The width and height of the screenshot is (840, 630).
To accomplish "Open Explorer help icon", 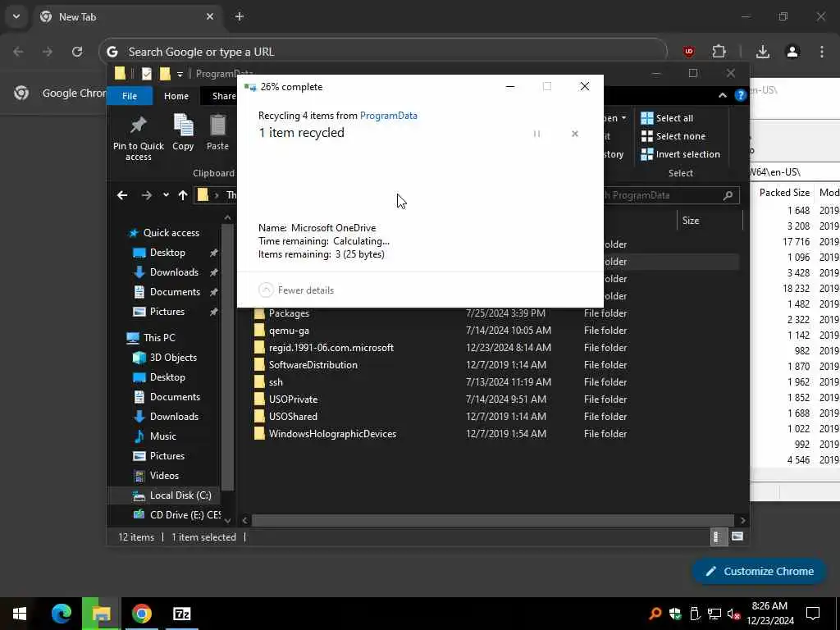I will click(741, 95).
